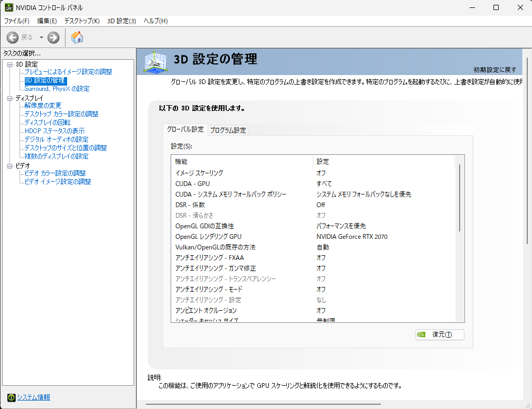
Task: Click the bottom horizontal scrollbar
Action: (263, 404)
